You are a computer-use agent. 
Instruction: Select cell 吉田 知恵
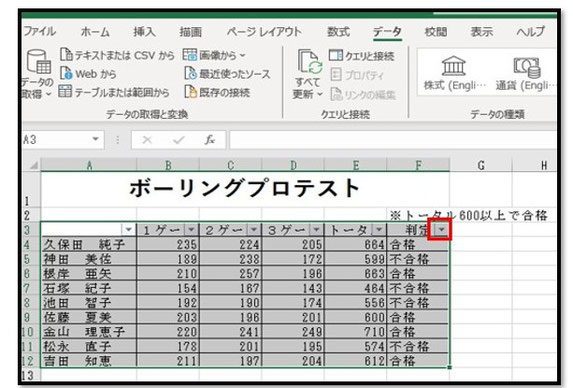(89, 361)
